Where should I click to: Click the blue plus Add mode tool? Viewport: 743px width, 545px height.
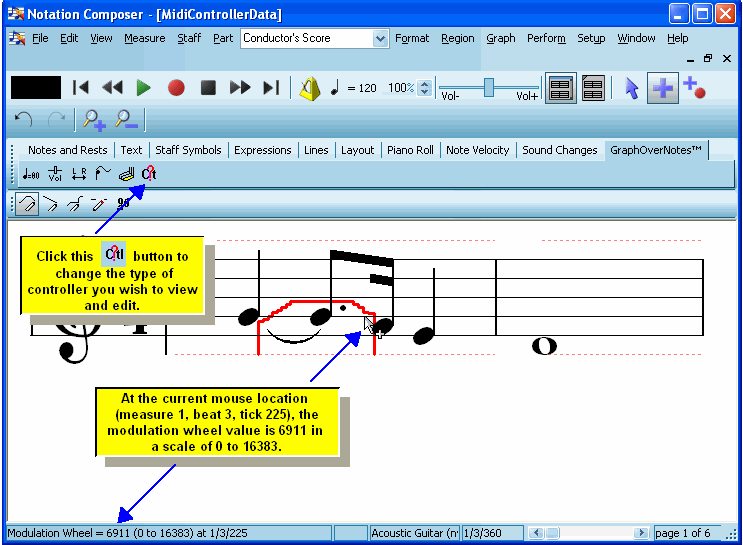[661, 88]
